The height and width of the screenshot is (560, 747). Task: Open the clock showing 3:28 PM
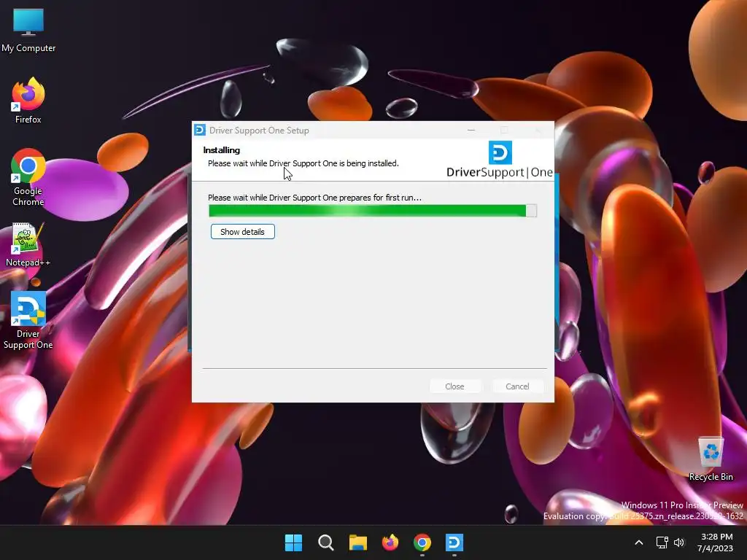(716, 542)
